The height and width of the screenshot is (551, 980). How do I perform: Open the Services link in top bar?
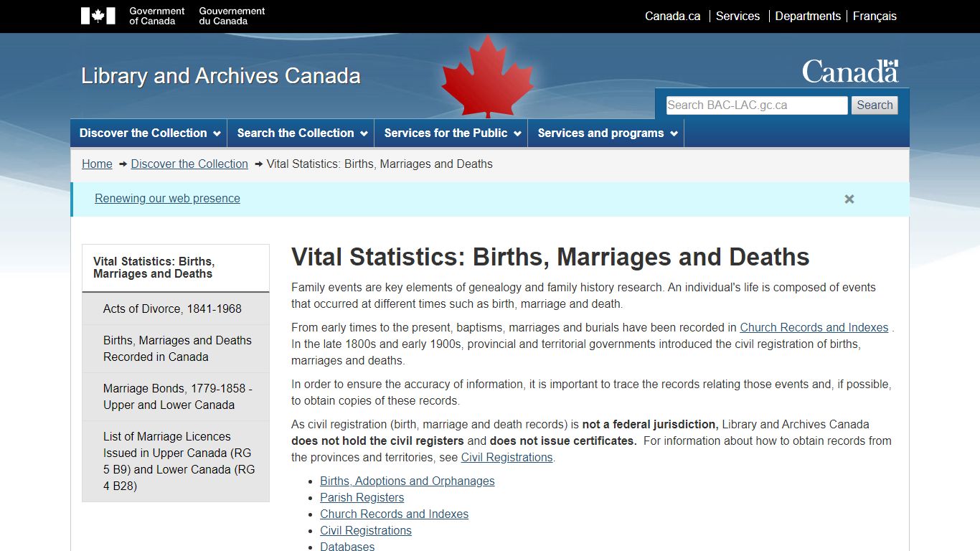(738, 16)
